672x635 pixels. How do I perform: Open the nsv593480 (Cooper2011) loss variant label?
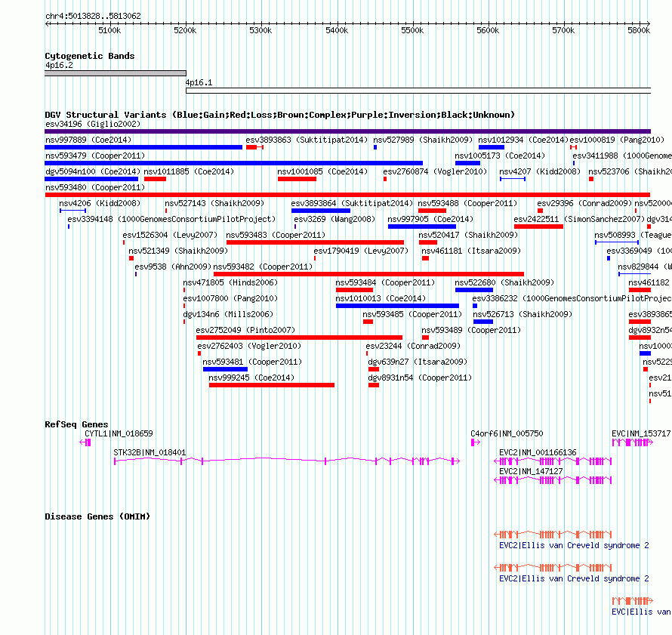click(95, 187)
